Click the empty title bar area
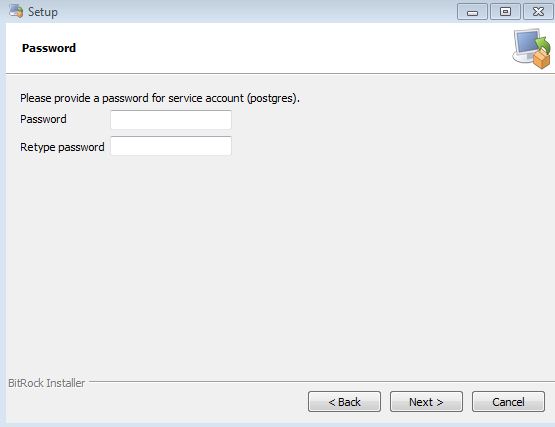 coord(255,12)
